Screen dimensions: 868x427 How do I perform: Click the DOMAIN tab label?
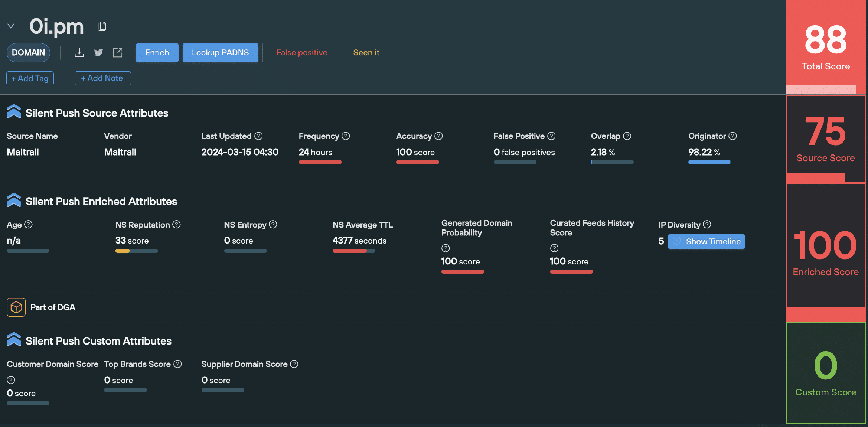click(28, 53)
